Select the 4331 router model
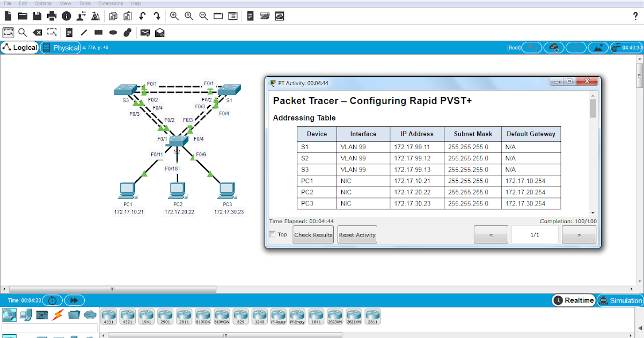The height and width of the screenshot is (338, 644). pos(108,317)
